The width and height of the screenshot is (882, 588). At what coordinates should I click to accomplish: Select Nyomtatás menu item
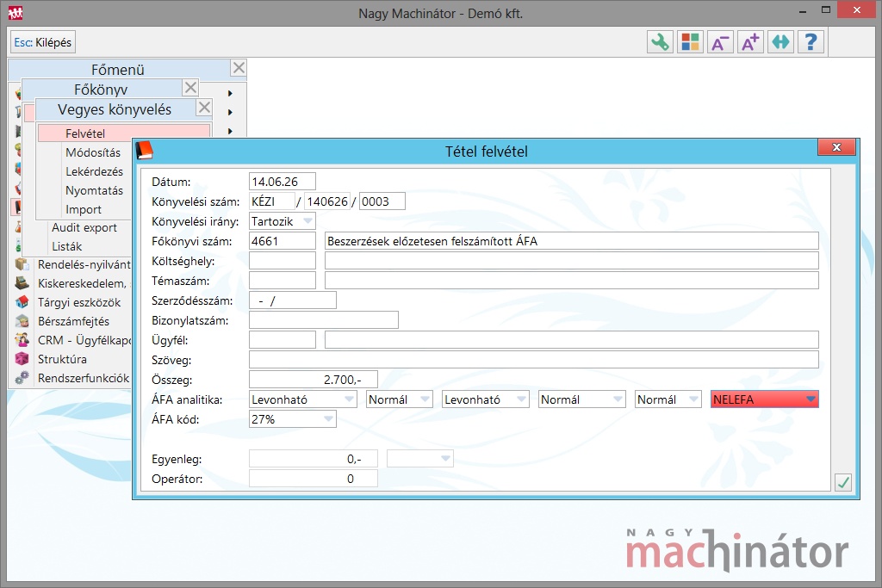[x=94, y=190]
